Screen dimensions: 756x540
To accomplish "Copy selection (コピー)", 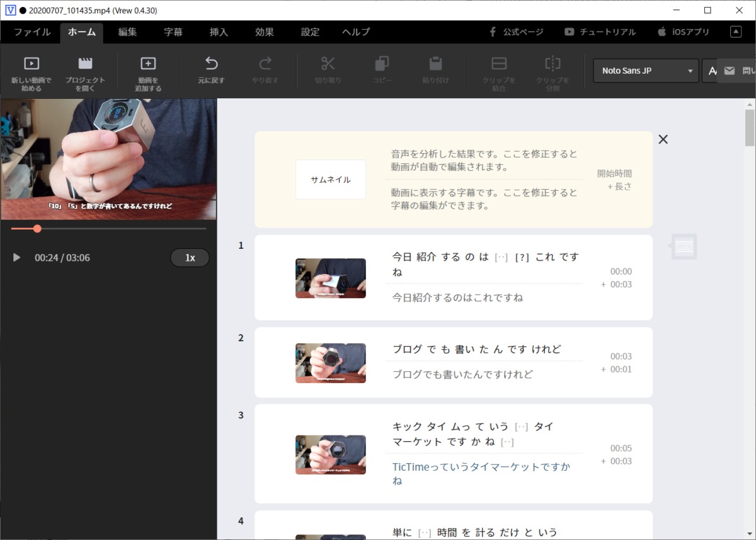I will [382, 70].
